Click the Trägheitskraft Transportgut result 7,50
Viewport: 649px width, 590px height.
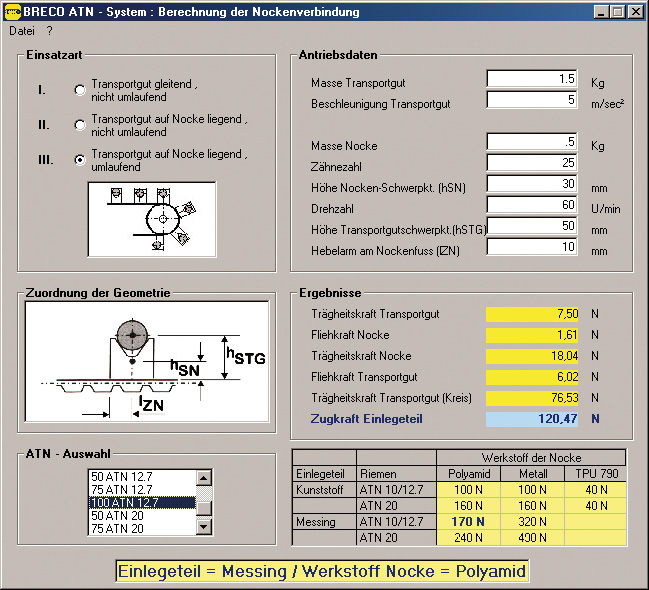[532, 314]
